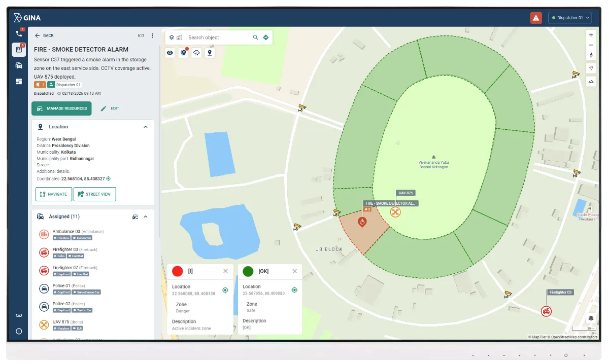Toggle map visibility with the eye icon

click(x=170, y=52)
